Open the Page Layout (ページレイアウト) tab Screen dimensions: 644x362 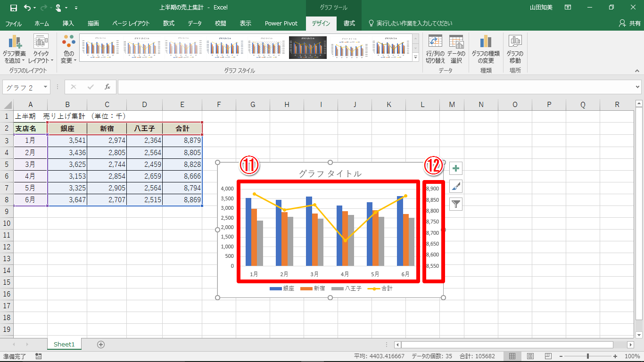[131, 23]
